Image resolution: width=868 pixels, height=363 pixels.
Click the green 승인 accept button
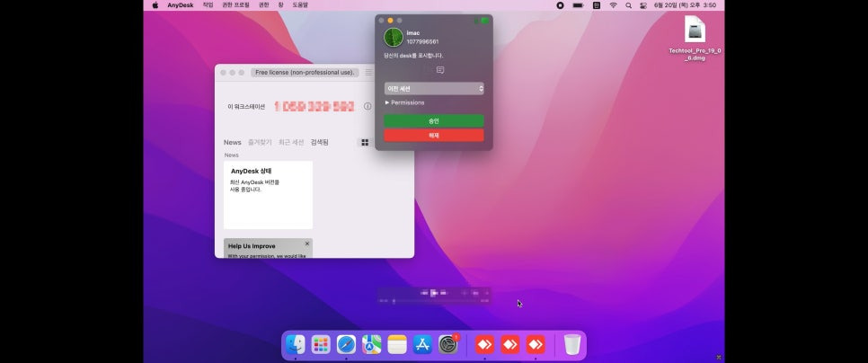tap(434, 120)
